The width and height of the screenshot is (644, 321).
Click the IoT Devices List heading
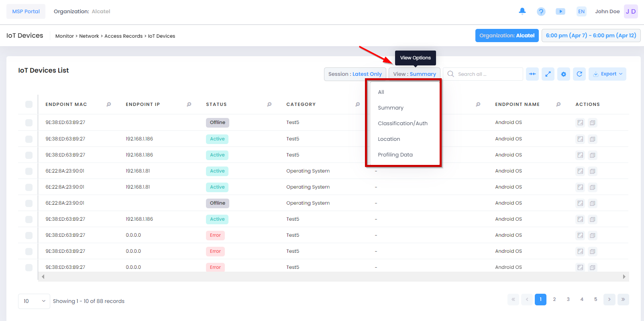coord(43,70)
